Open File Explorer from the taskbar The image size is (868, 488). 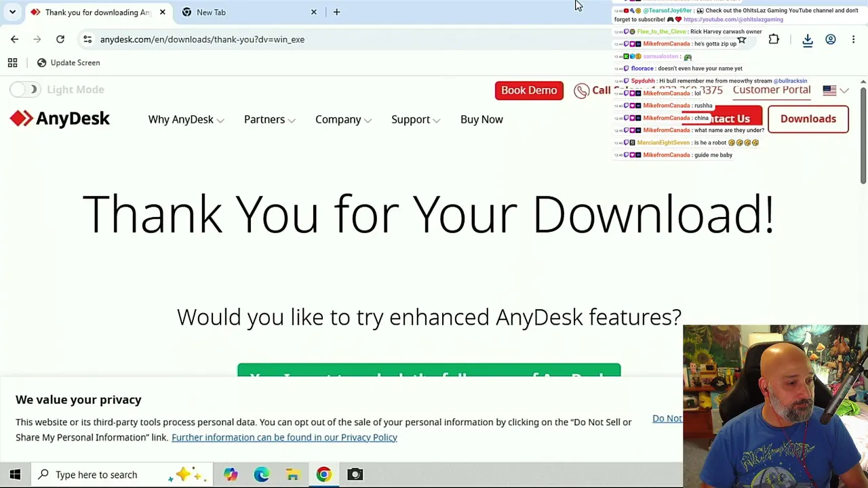point(292,474)
